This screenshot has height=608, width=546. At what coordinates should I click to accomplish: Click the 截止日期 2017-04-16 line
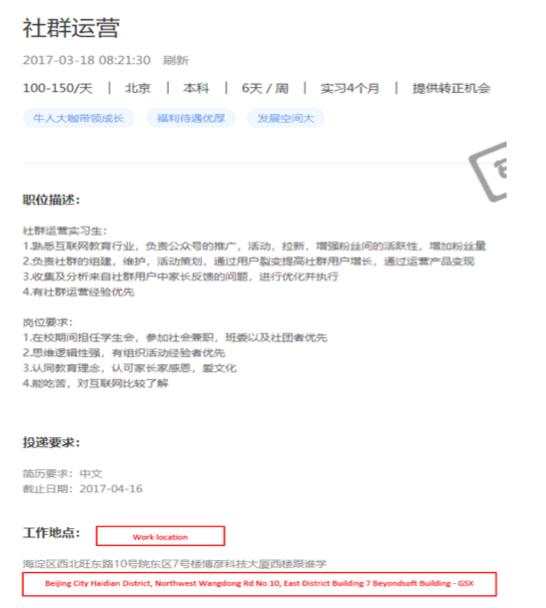click(83, 489)
